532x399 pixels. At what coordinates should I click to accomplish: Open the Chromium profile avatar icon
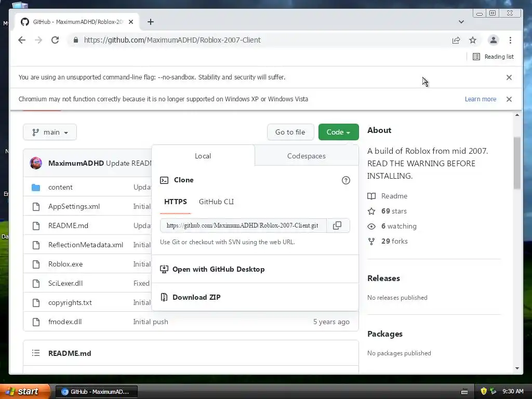tap(494, 40)
